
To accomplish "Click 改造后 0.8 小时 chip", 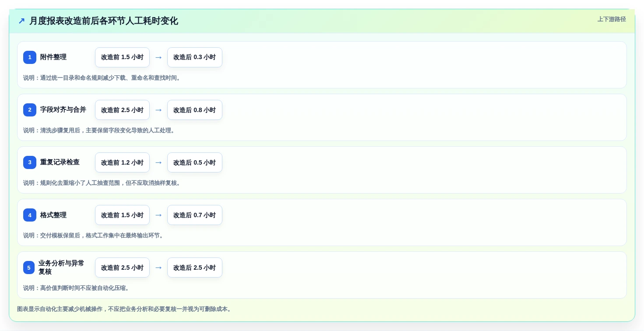I will pos(195,110).
